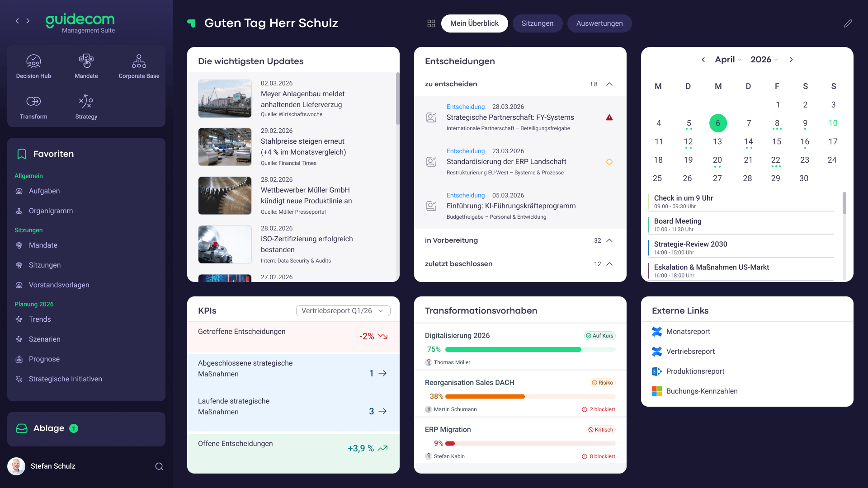The image size is (868, 488).
Task: Open Trends under Planung 2026
Action: (39, 319)
